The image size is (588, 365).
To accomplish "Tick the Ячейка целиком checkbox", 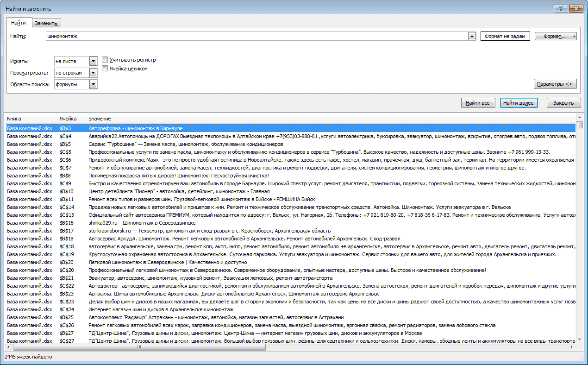I will click(x=105, y=69).
